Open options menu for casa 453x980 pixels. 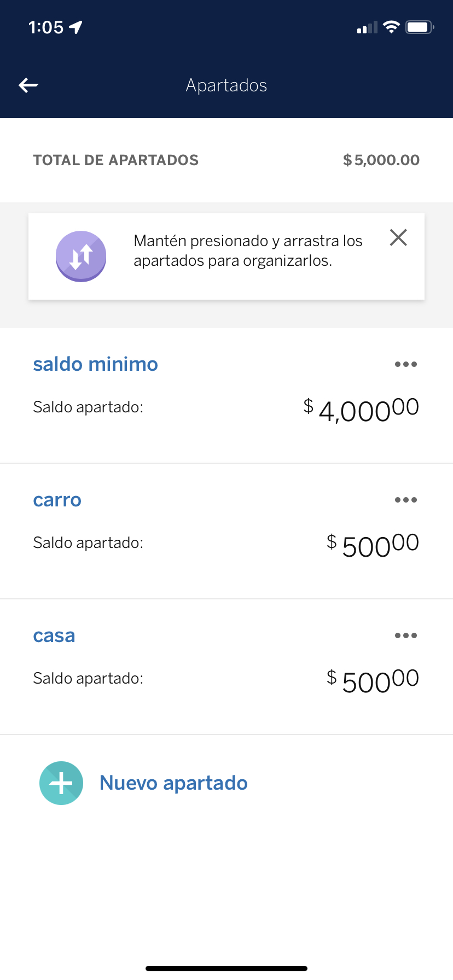405,635
